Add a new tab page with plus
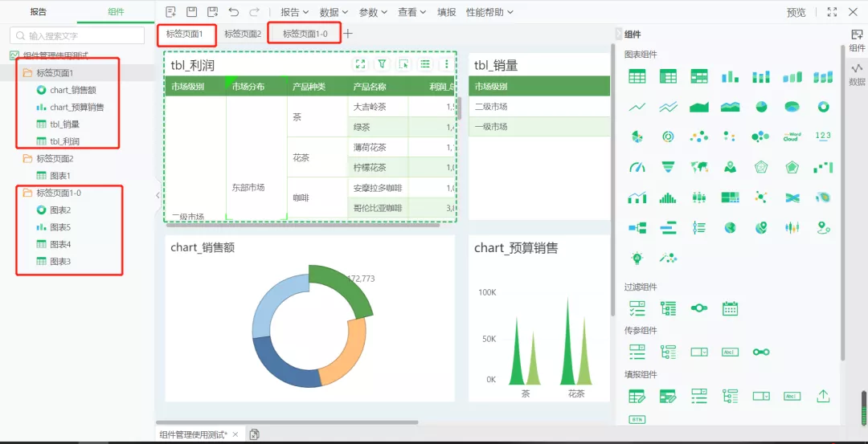 coord(348,34)
